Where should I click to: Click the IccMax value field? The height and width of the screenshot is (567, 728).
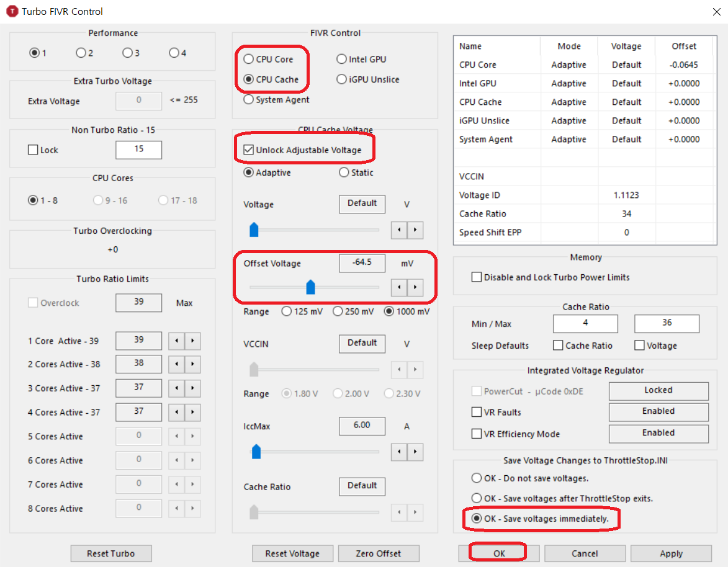click(x=362, y=426)
